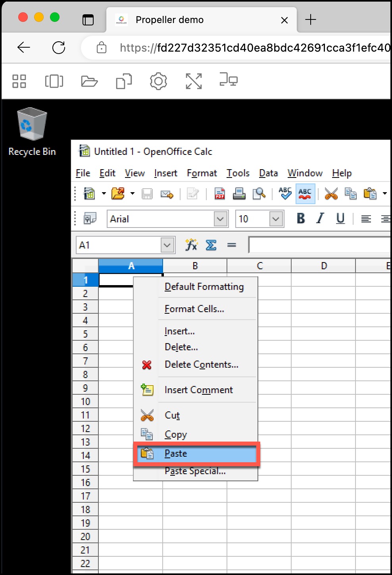Viewport: 392px width, 575px height.
Task: Select row 18 header
Action: point(85,509)
